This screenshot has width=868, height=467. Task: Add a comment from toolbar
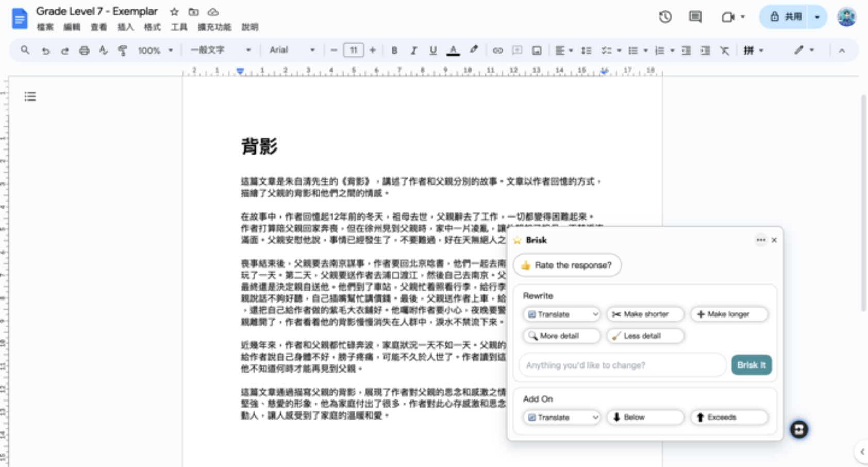coord(517,51)
